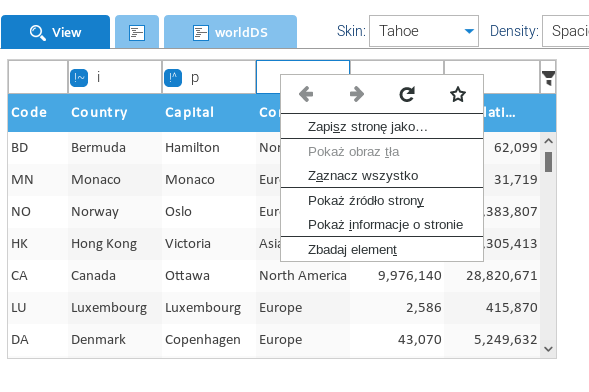The width and height of the screenshot is (589, 392).
Task: Select the unlabeled source tab with the form icon
Action: click(x=137, y=32)
